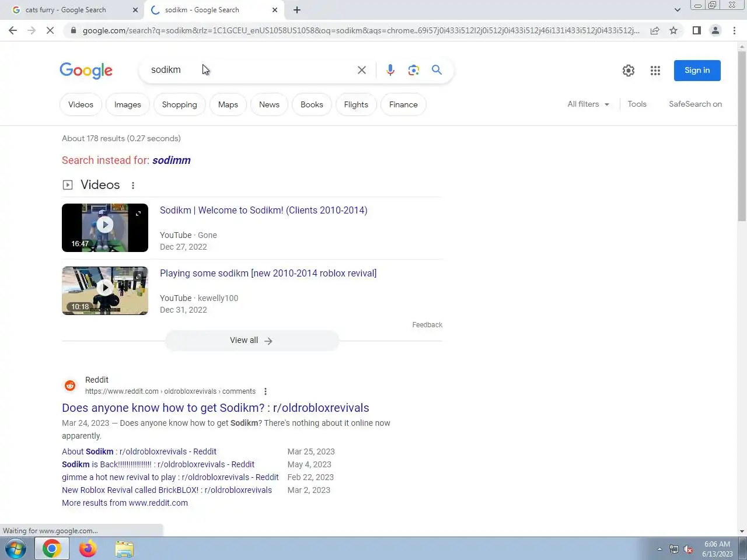The image size is (747, 560).
Task: View site information padlock icon
Action: coord(73,30)
